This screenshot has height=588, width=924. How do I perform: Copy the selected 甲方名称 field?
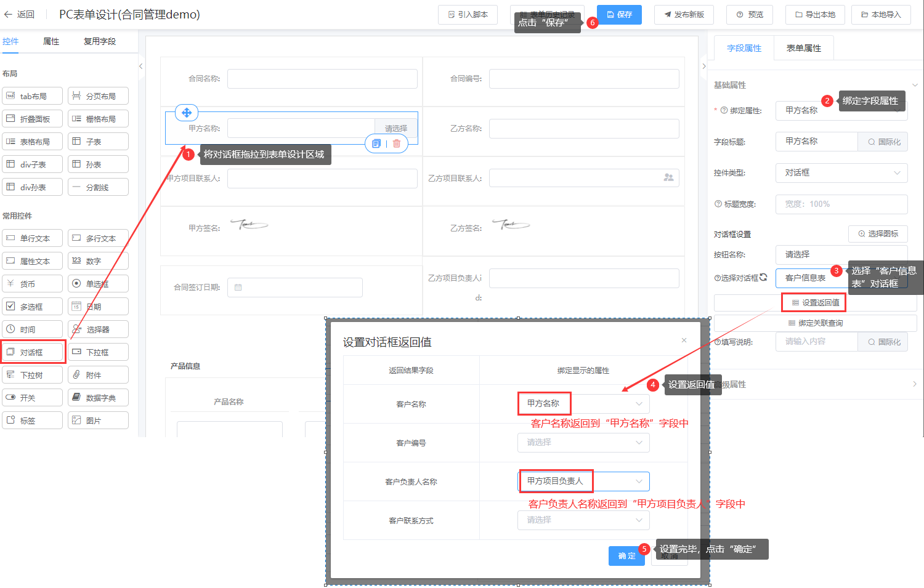point(376,143)
